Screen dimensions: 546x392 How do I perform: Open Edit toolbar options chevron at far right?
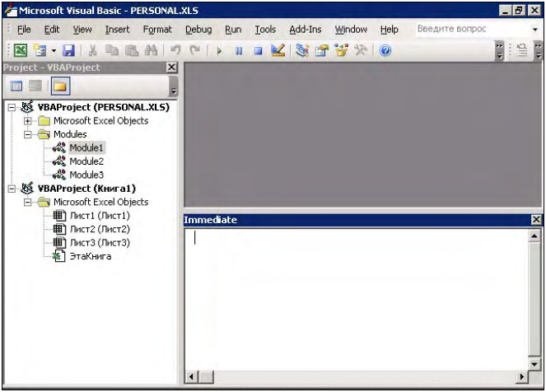click(x=539, y=51)
